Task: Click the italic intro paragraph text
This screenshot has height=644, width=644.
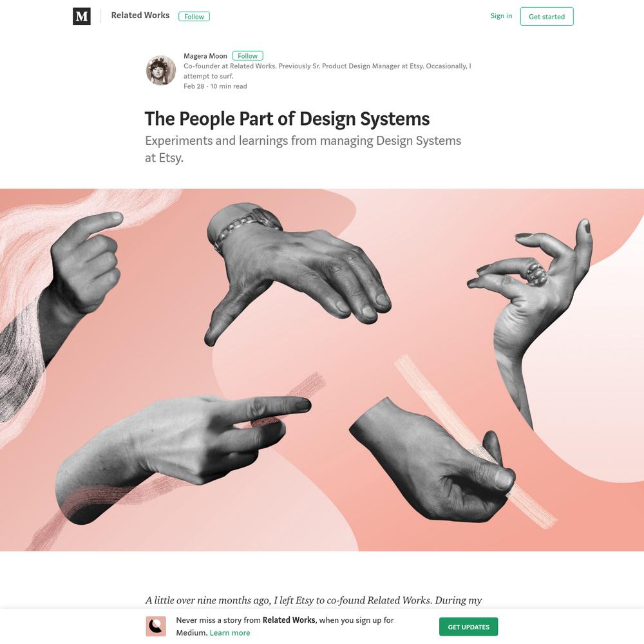Action: (314, 600)
